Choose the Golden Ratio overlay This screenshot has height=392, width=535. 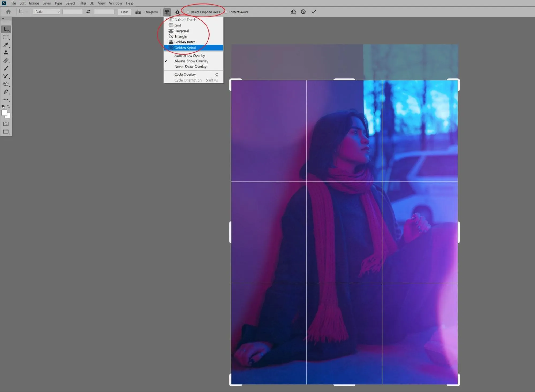(x=193, y=42)
